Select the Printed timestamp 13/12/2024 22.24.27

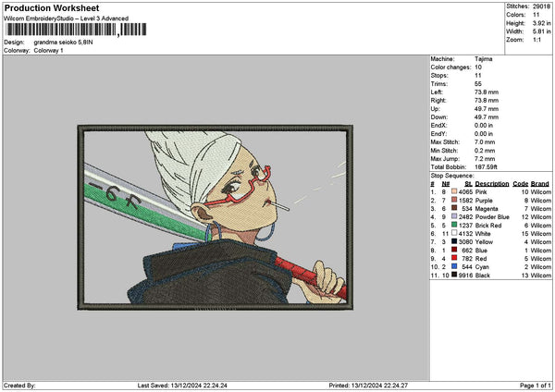point(379,386)
